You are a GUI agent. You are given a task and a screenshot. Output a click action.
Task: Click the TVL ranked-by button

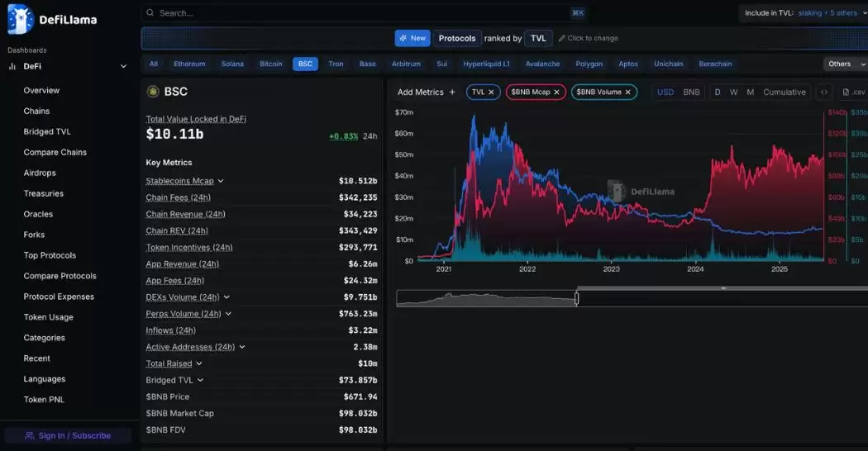(x=538, y=38)
